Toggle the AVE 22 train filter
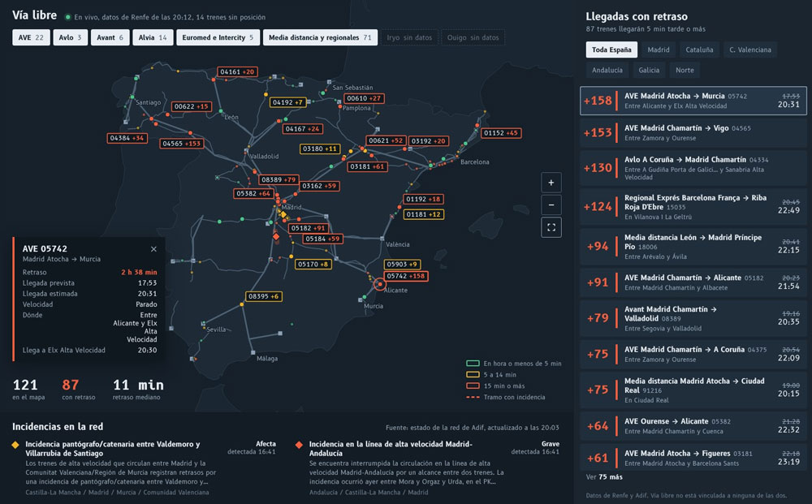The width and height of the screenshot is (812, 504). 31,37
